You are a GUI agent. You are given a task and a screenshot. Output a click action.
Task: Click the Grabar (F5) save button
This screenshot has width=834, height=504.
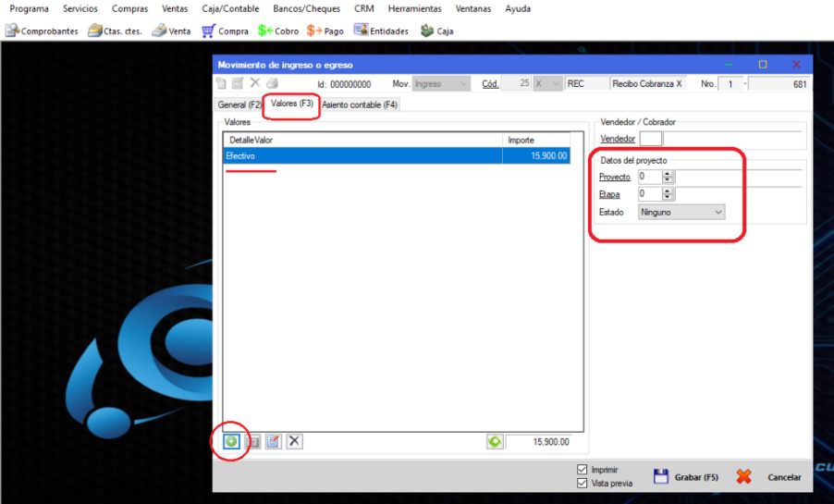(x=686, y=477)
